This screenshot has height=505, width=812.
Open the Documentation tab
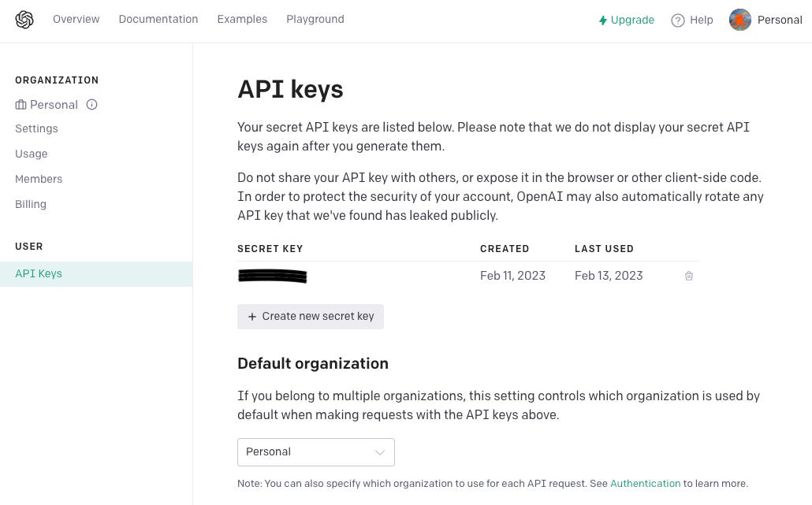pyautogui.click(x=158, y=19)
